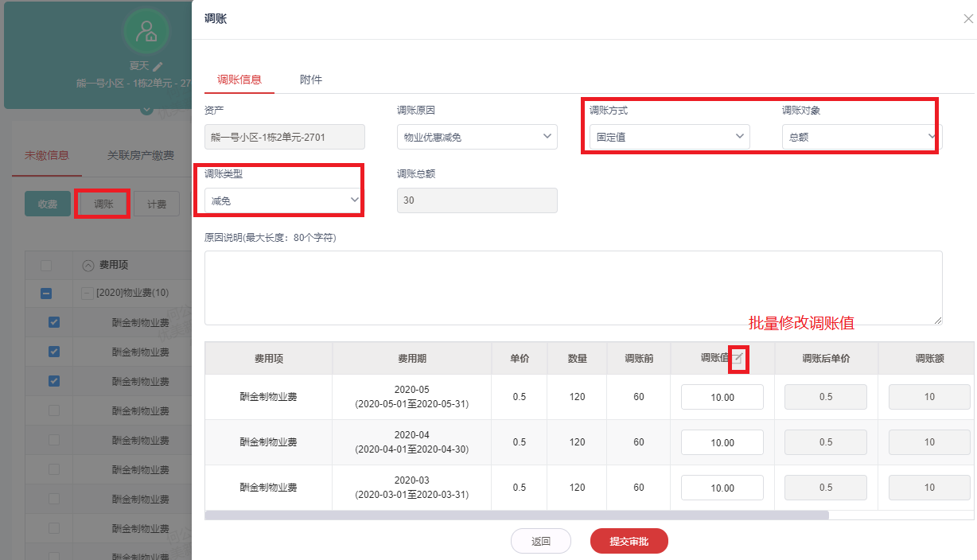Image resolution: width=977 pixels, height=560 pixels.
Task: Uncheck the first 酬金制物业费 row checkbox
Action: (54, 322)
